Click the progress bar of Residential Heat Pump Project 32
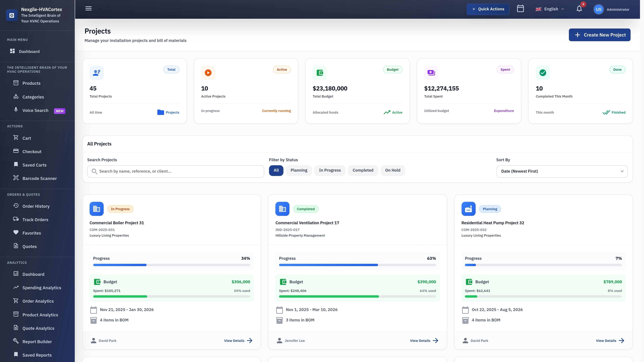Screen dimensions: 644x362 point(543,265)
